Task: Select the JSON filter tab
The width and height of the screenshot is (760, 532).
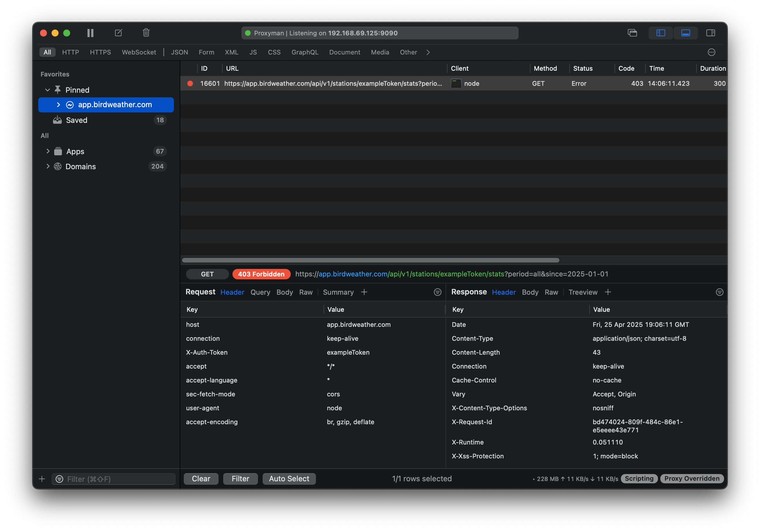Action: coord(179,52)
